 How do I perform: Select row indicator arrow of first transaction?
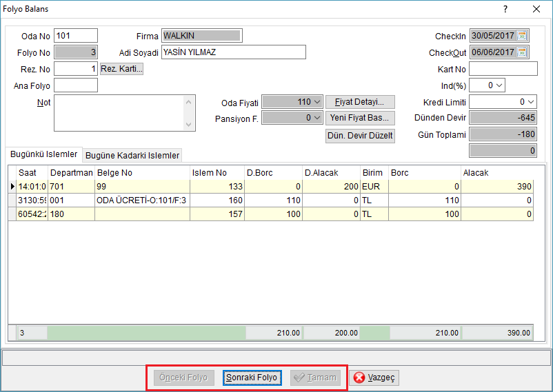coord(12,186)
